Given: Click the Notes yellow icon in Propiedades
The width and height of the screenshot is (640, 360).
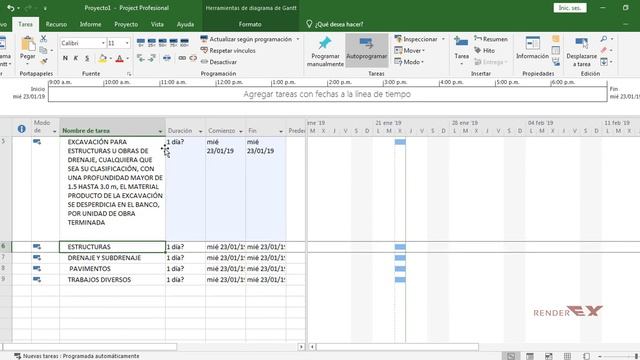Looking at the screenshot, I should pyautogui.click(x=556, y=39).
